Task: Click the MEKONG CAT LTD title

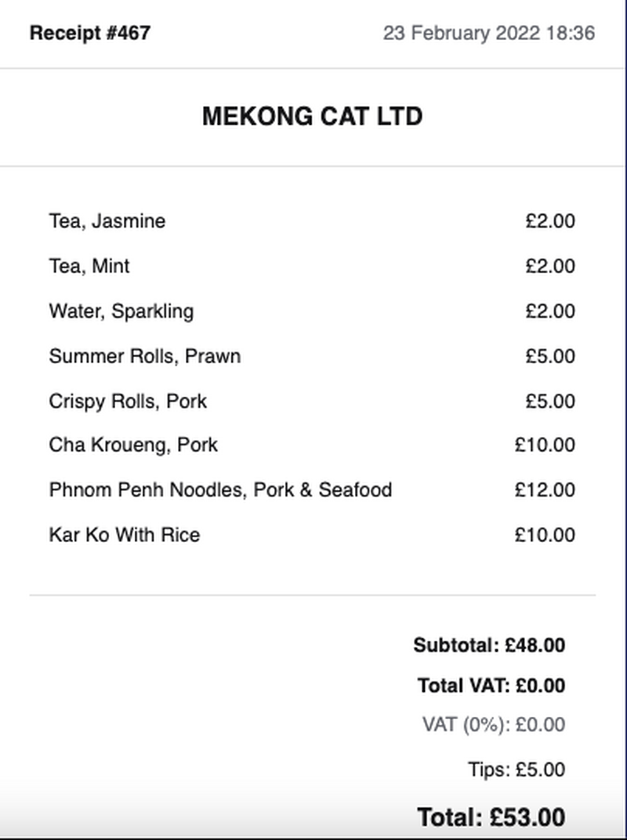Action: point(312,117)
